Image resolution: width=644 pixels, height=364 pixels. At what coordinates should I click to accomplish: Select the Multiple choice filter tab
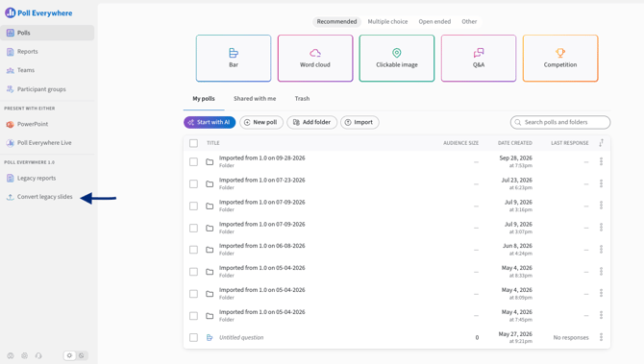pos(387,21)
